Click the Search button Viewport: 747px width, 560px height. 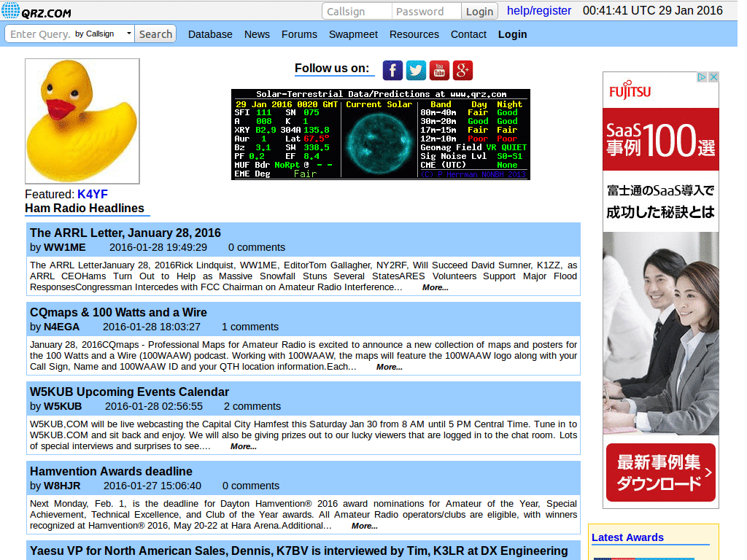[x=155, y=34]
